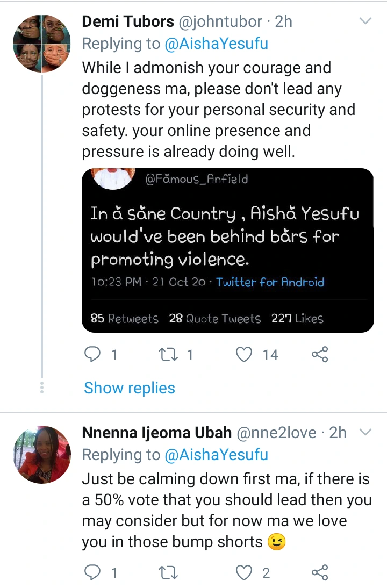Open Demi Tubors profile name
Screen dimensions: 387x588
coord(128,22)
